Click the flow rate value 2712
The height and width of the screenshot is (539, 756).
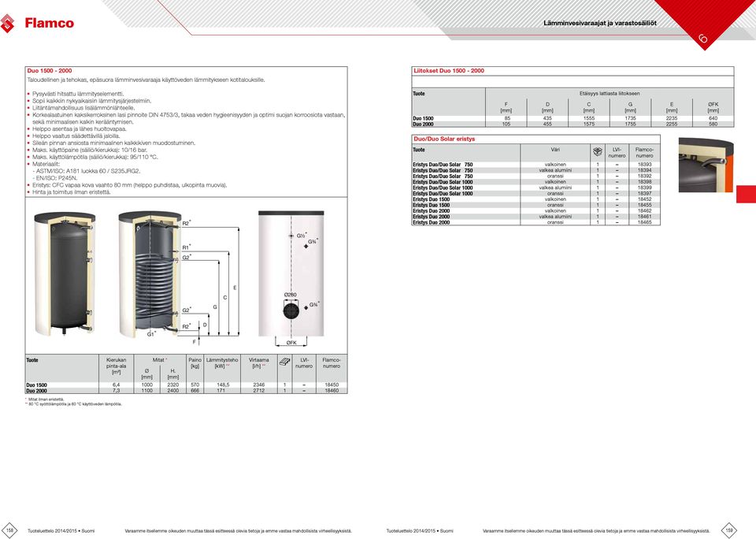[x=259, y=391]
